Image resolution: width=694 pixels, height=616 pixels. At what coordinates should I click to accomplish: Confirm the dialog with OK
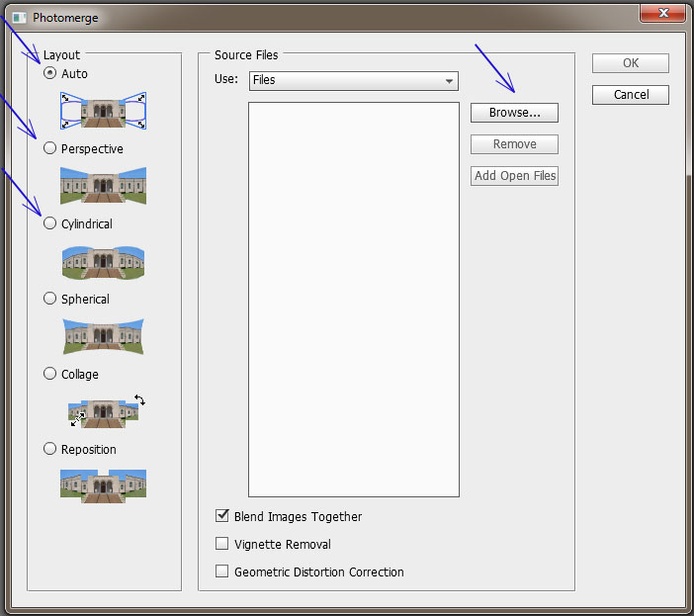click(631, 63)
